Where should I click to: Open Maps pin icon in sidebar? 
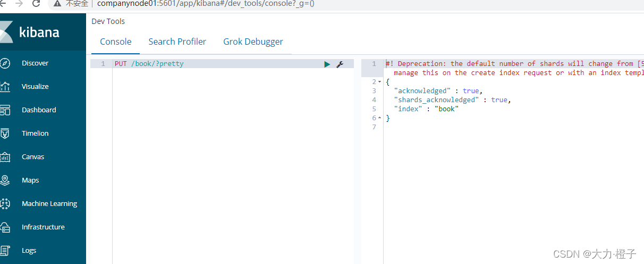tap(5, 180)
